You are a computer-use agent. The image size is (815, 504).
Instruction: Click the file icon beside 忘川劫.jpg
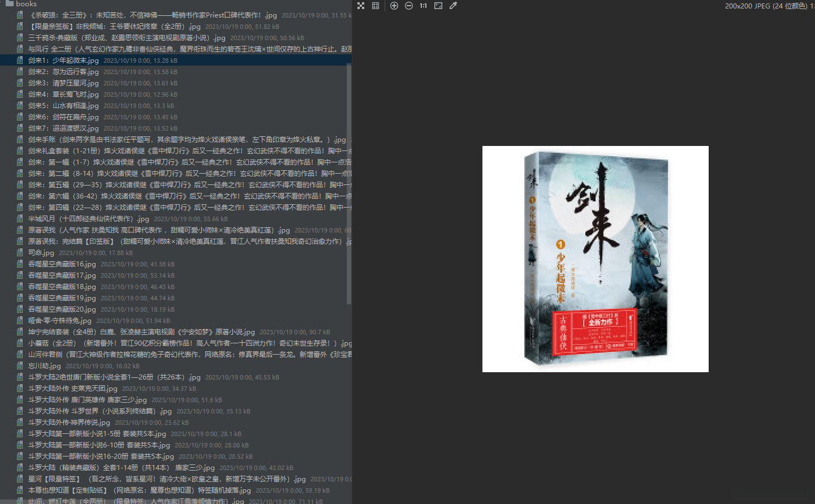coord(20,366)
